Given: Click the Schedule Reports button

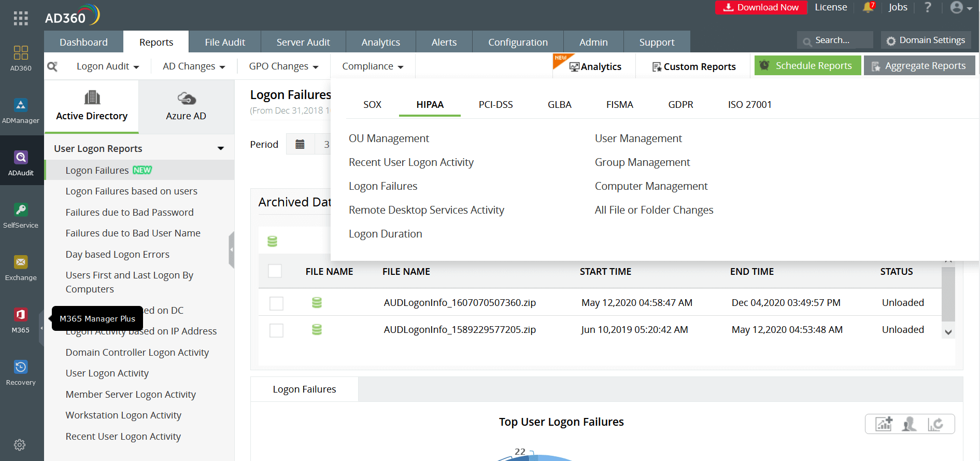Looking at the screenshot, I should tap(807, 66).
